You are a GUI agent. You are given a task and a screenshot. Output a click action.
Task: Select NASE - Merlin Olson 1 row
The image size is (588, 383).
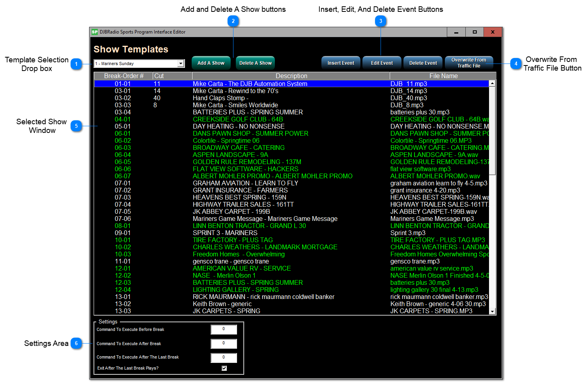pyautogui.click(x=292, y=275)
